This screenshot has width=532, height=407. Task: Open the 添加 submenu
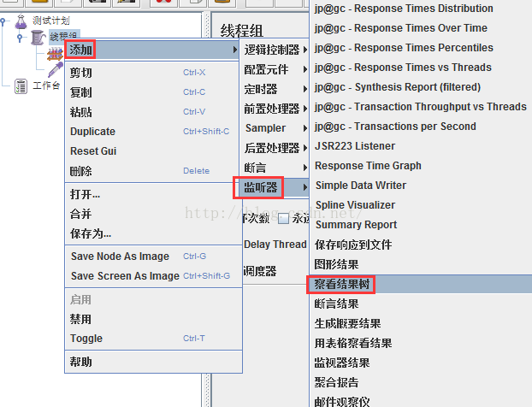pyautogui.click(x=152, y=50)
